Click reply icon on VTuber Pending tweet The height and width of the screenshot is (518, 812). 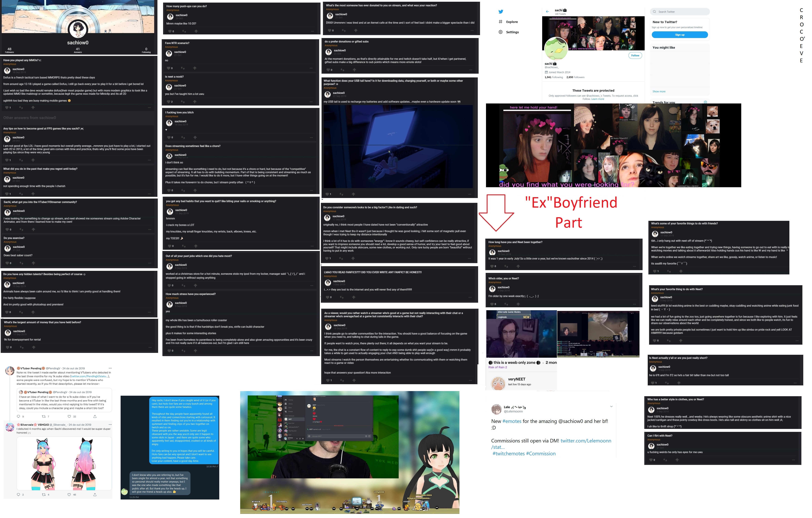19,416
